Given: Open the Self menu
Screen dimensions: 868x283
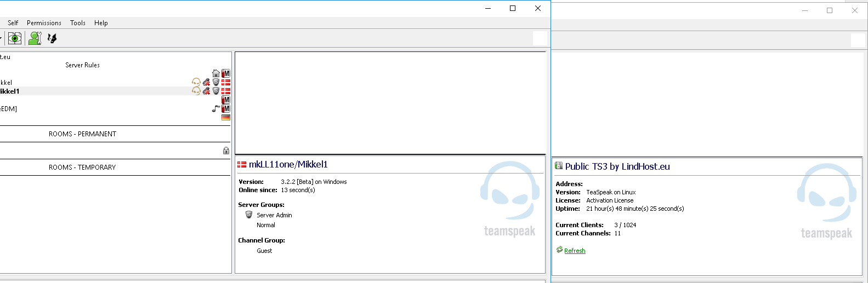Looking at the screenshot, I should (x=13, y=23).
